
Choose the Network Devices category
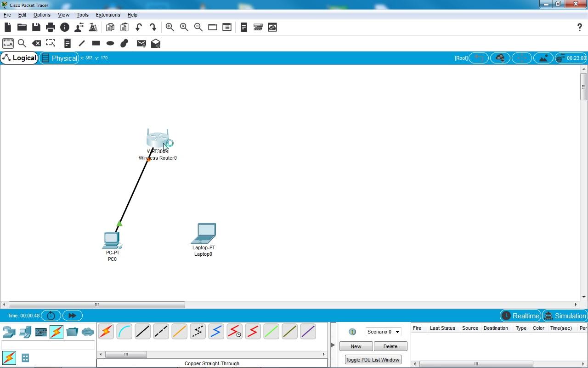9,332
